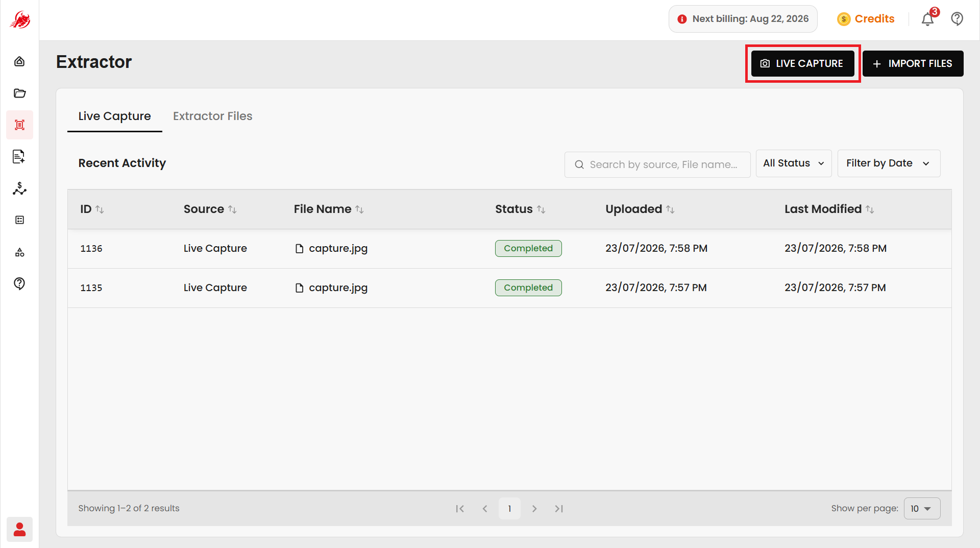Sort table by Status column

pos(541,209)
